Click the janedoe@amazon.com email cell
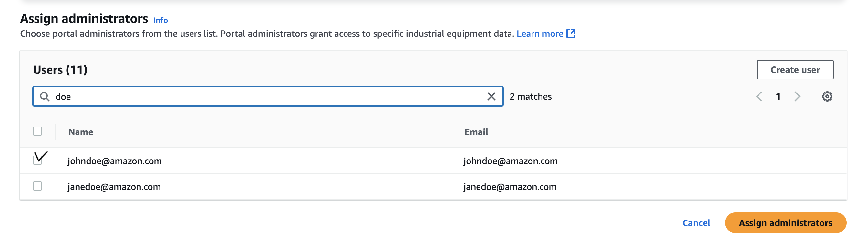 (x=510, y=187)
